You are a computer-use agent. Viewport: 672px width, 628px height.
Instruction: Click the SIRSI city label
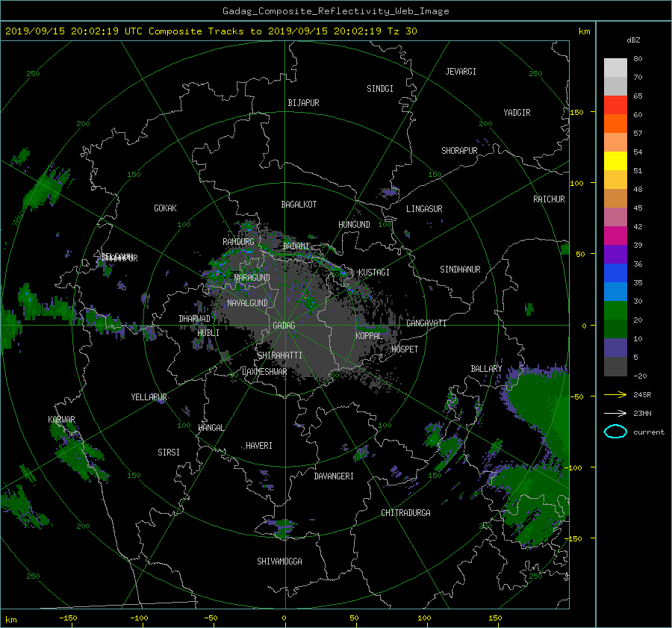click(x=169, y=453)
